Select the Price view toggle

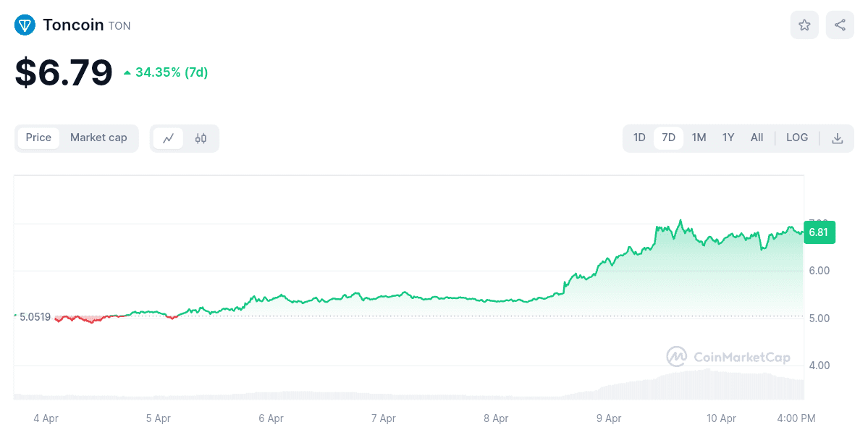[38, 138]
